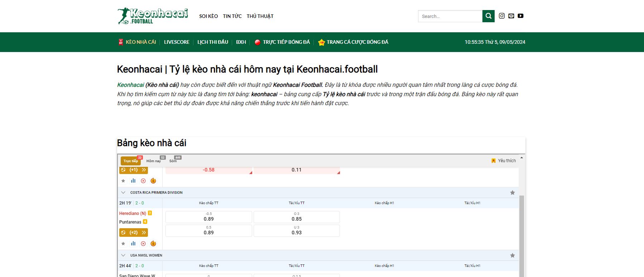This screenshot has height=277, width=644.
Task: Collapse the Costa Rica Primera Division section
Action: (123, 193)
